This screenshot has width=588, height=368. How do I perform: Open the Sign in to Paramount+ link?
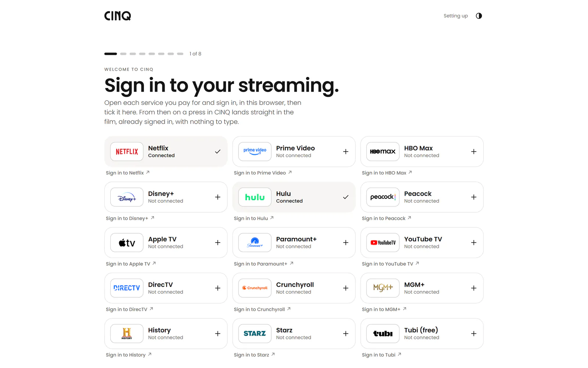click(x=263, y=264)
